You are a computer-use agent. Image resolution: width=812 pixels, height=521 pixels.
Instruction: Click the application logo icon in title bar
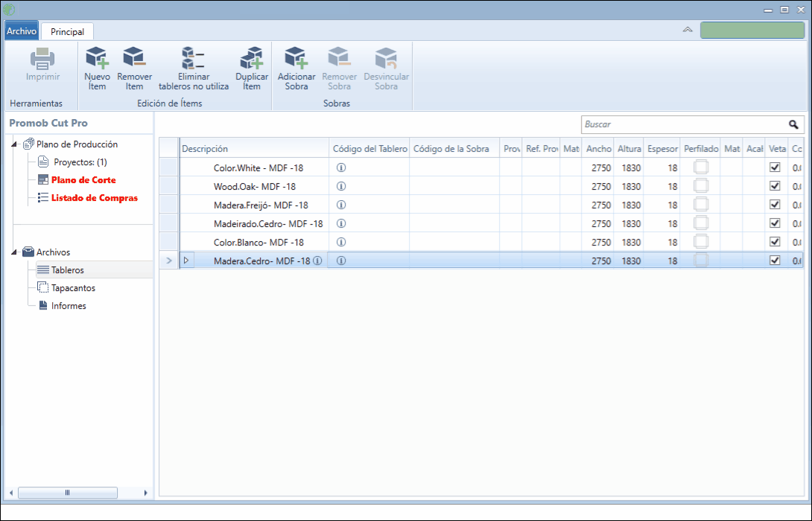coord(9,10)
